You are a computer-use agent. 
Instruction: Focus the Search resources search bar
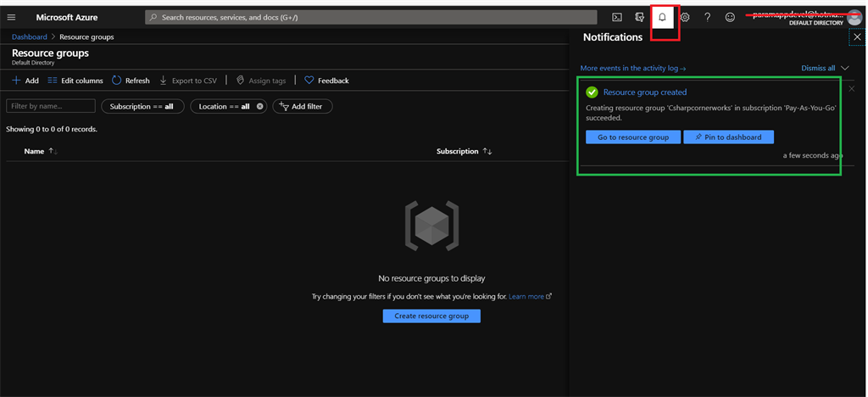click(x=371, y=17)
